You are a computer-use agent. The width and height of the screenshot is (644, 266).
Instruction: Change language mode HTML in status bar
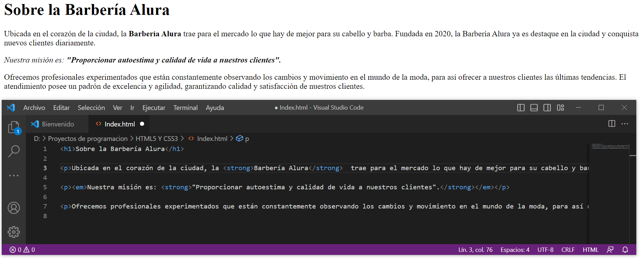[x=591, y=250]
